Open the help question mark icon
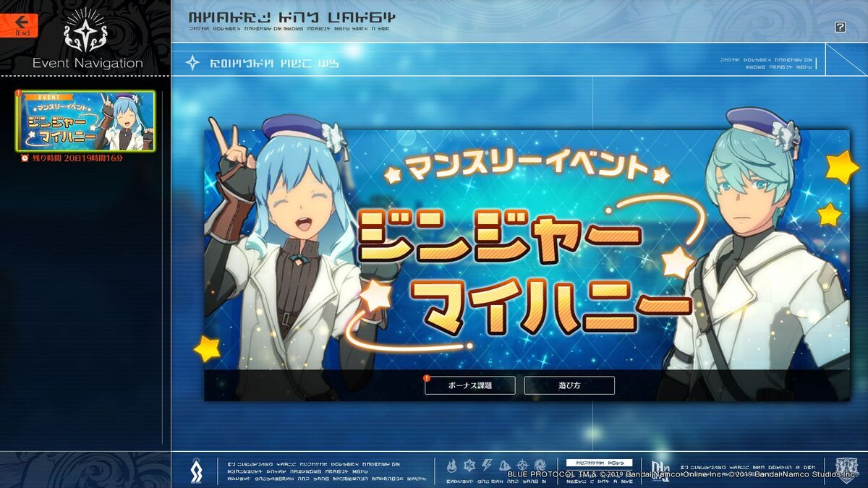The height and width of the screenshot is (488, 868). click(x=840, y=27)
